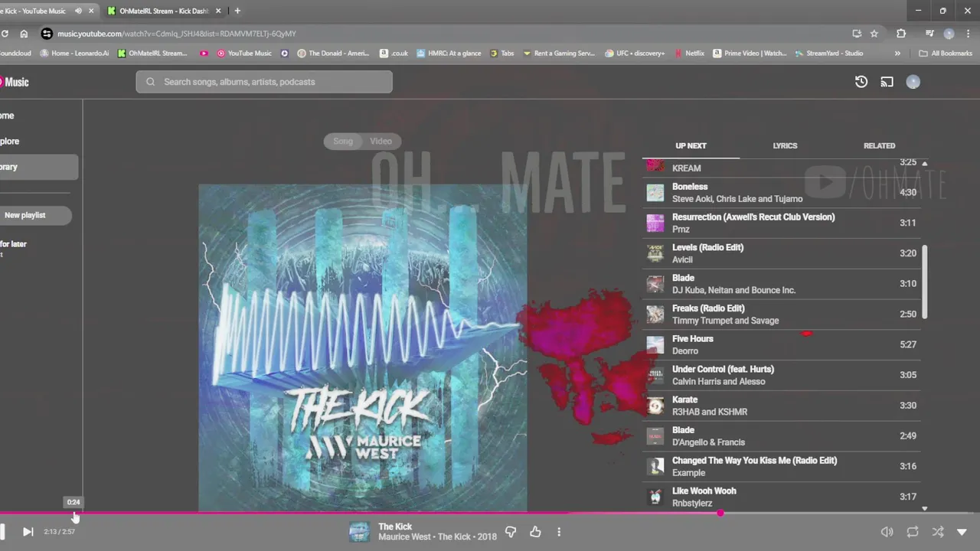Skip to the next track
The image size is (980, 551).
[28, 532]
